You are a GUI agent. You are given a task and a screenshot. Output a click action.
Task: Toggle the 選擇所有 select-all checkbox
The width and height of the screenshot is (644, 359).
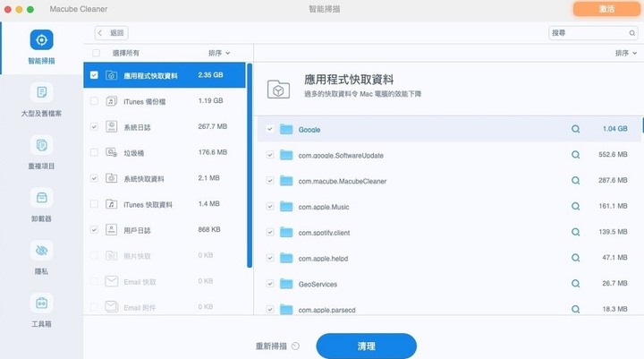(x=96, y=53)
